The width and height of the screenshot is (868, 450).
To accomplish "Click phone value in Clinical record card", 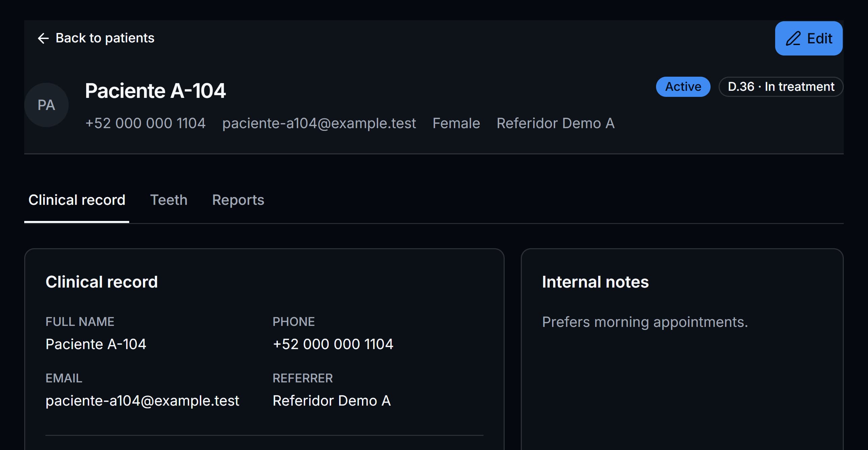I will click(x=333, y=344).
